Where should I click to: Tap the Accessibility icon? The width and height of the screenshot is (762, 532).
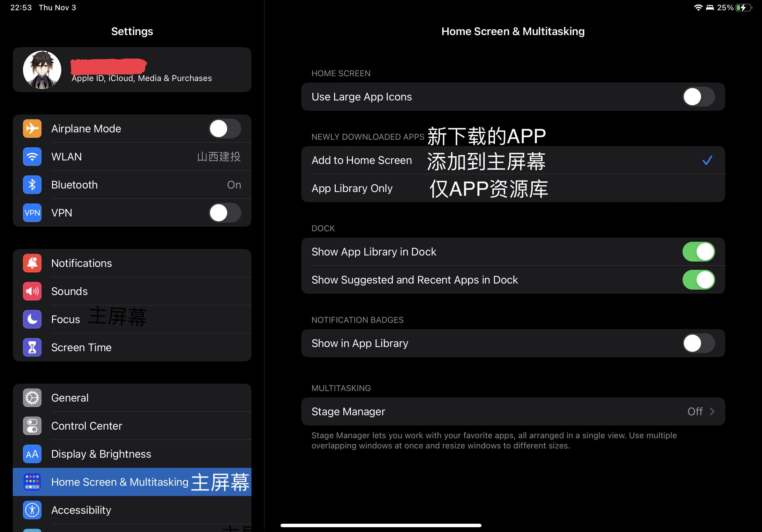(32, 510)
